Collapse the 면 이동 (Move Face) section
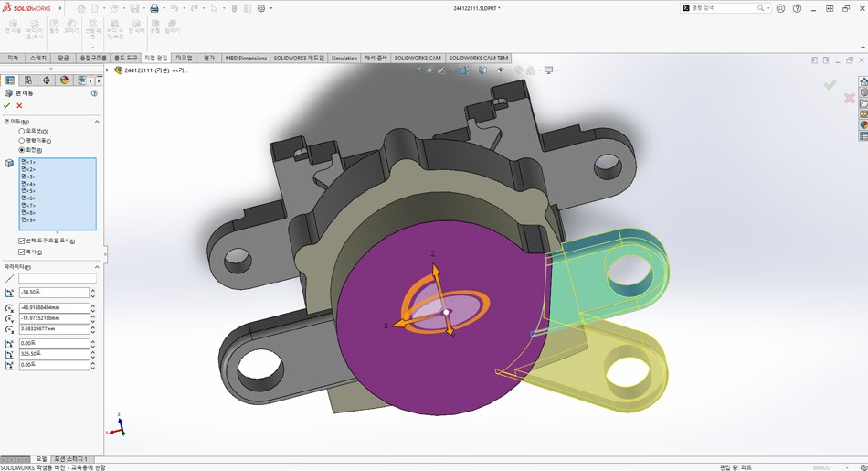The width and height of the screenshot is (868, 471). [97, 122]
